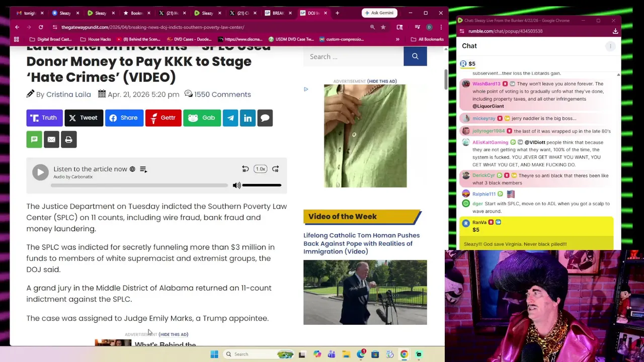Open author Cristina Laila's page
644x362 pixels.
click(68, 95)
